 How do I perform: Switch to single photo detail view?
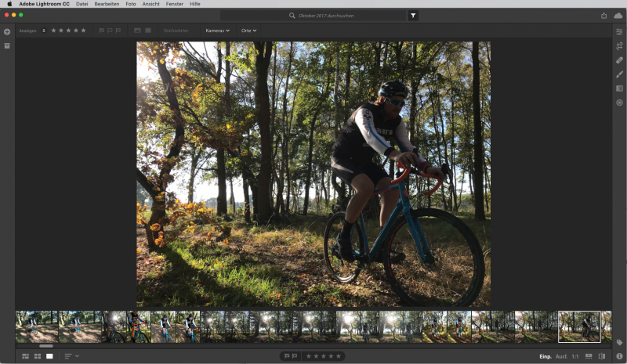(x=50, y=356)
